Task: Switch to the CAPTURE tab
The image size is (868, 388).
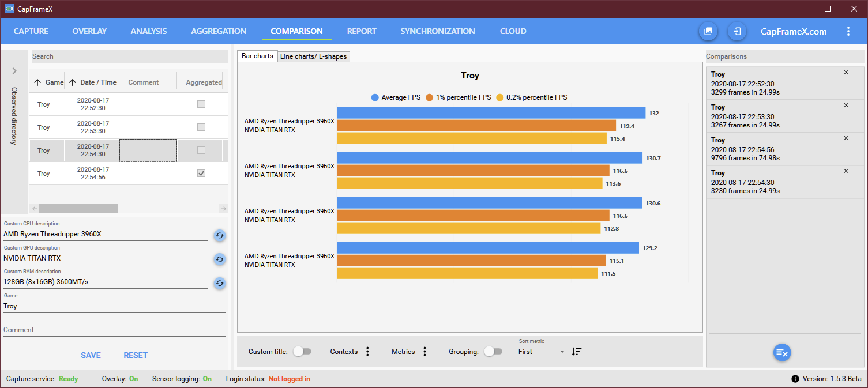Action: click(x=31, y=31)
